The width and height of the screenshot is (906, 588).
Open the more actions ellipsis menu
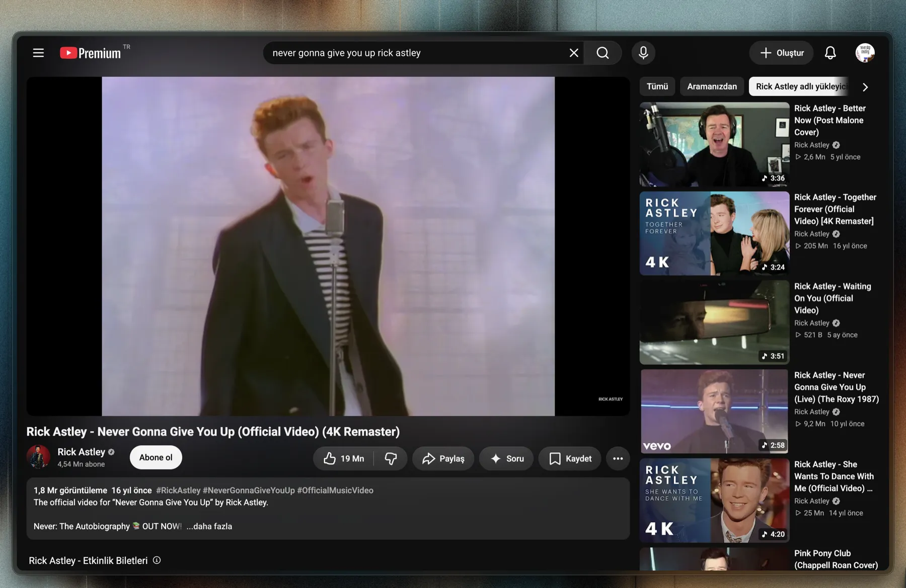618,458
